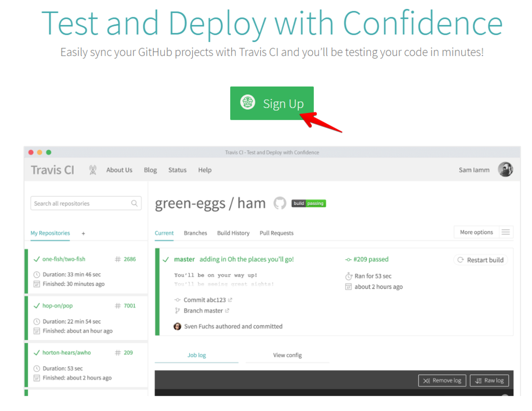Click the hamburger icon beside More options
Image resolution: width=532 pixels, height=411 pixels.
(x=506, y=232)
